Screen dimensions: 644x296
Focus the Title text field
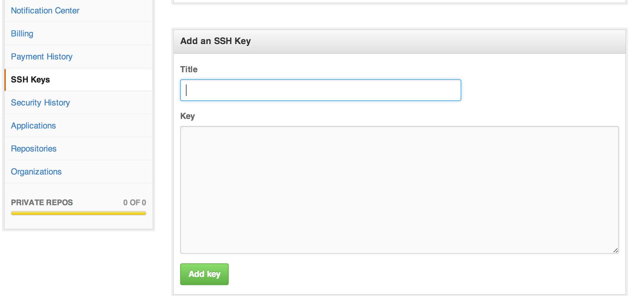click(x=320, y=90)
